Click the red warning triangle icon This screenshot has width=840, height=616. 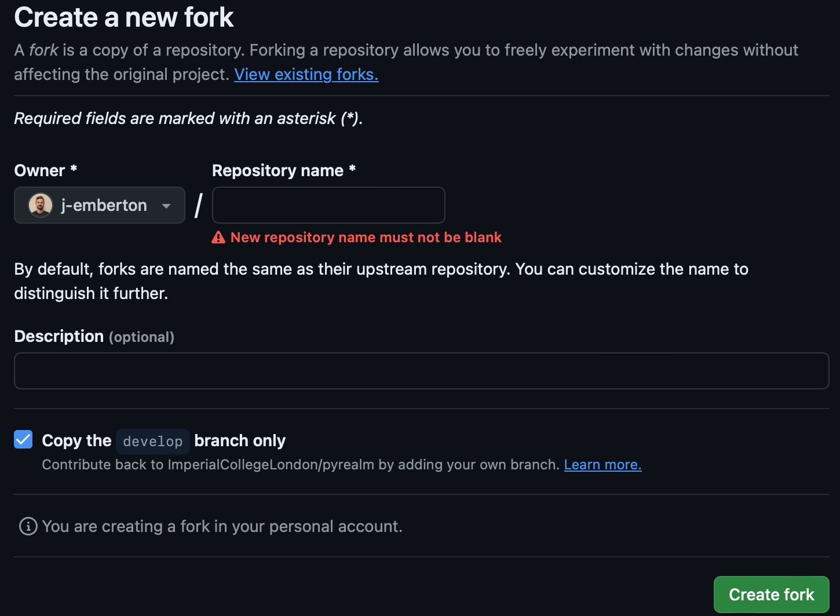[218, 238]
